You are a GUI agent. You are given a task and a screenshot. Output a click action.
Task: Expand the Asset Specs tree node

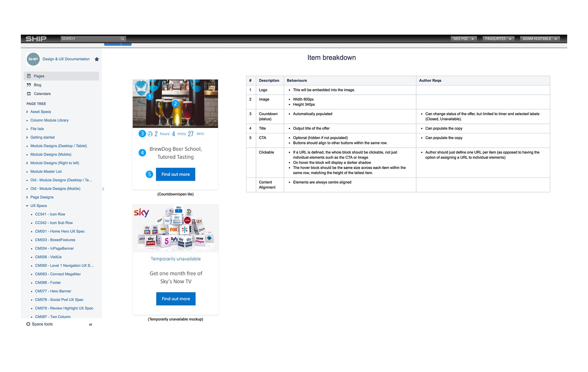[x=27, y=112]
